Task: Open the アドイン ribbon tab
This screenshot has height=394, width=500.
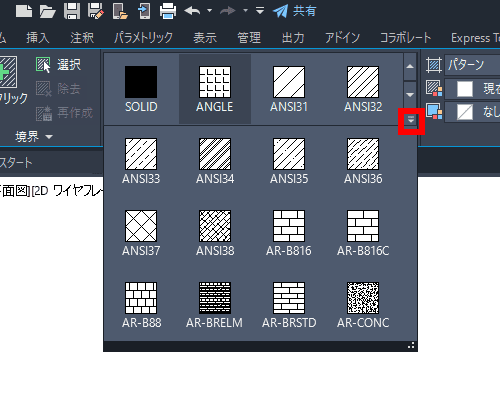Action: [343, 38]
